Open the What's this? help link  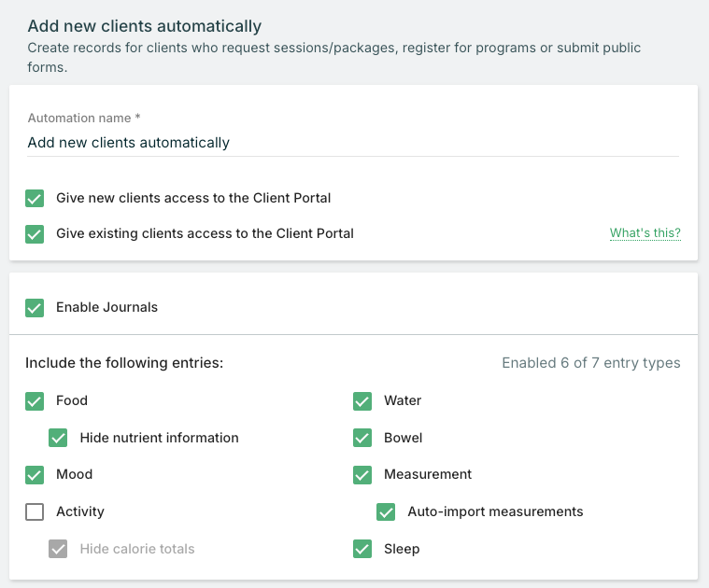click(x=645, y=233)
